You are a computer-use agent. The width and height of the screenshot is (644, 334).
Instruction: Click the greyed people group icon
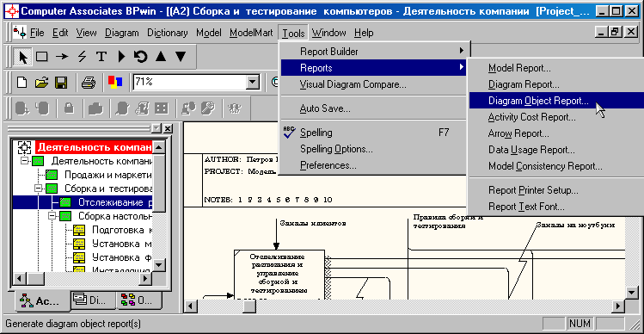point(234,108)
